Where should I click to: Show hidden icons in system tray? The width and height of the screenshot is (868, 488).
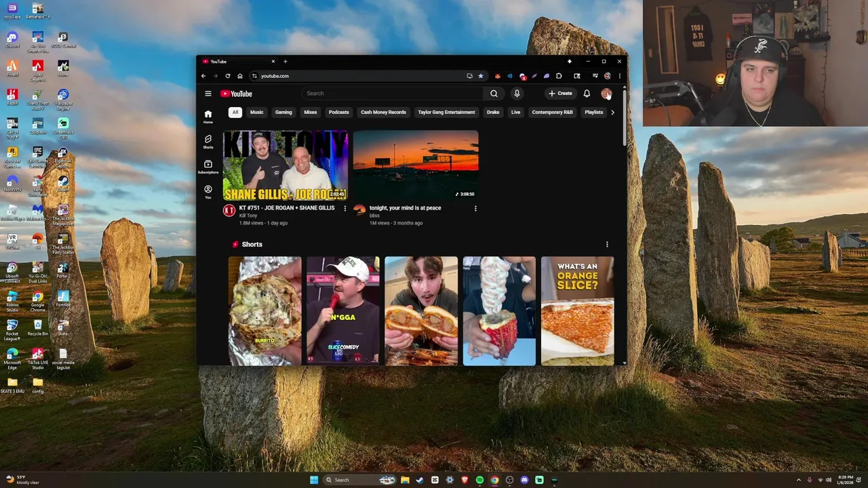point(798,480)
